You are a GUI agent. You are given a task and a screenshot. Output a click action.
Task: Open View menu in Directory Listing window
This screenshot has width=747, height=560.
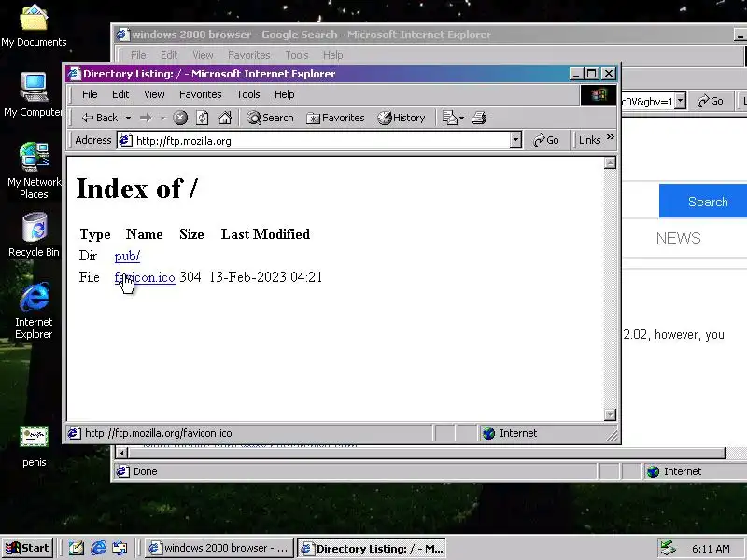[x=154, y=94]
